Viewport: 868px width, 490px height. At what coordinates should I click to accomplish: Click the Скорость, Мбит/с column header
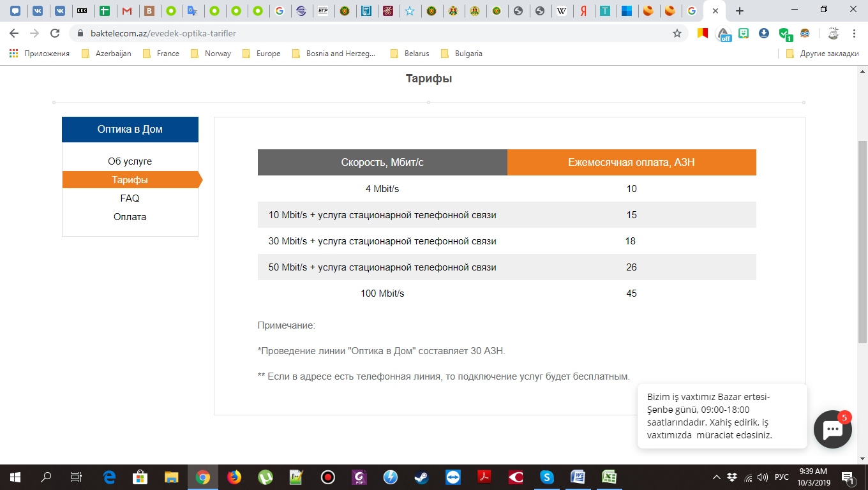tap(382, 162)
